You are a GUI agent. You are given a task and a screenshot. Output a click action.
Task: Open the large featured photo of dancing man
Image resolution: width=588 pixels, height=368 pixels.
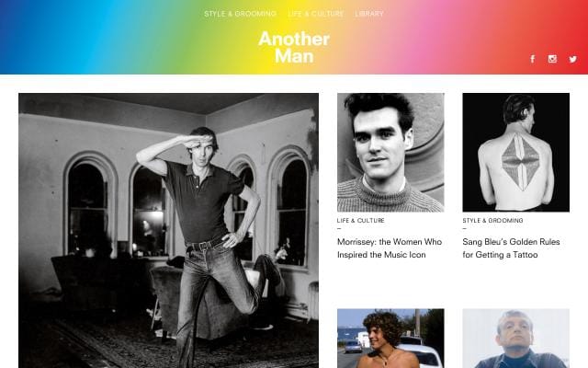pos(168,231)
